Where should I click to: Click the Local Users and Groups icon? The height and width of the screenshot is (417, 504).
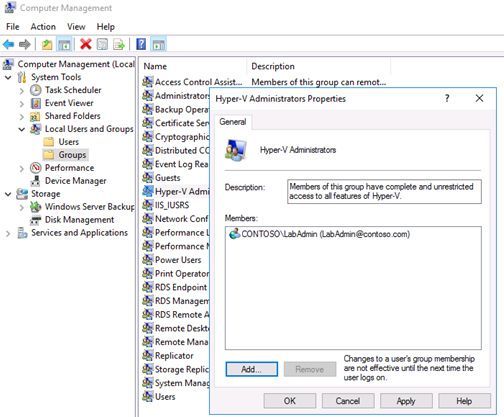[x=36, y=129]
